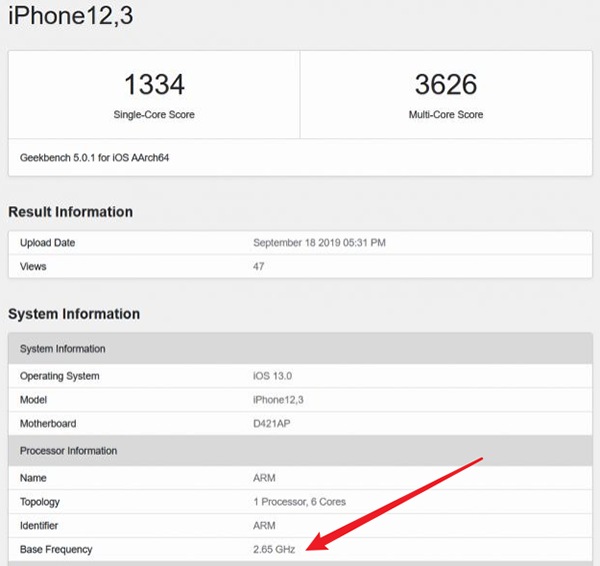Image resolution: width=600 pixels, height=566 pixels.
Task: Click the iPhone12,3 value in Model row
Action: coord(280,400)
